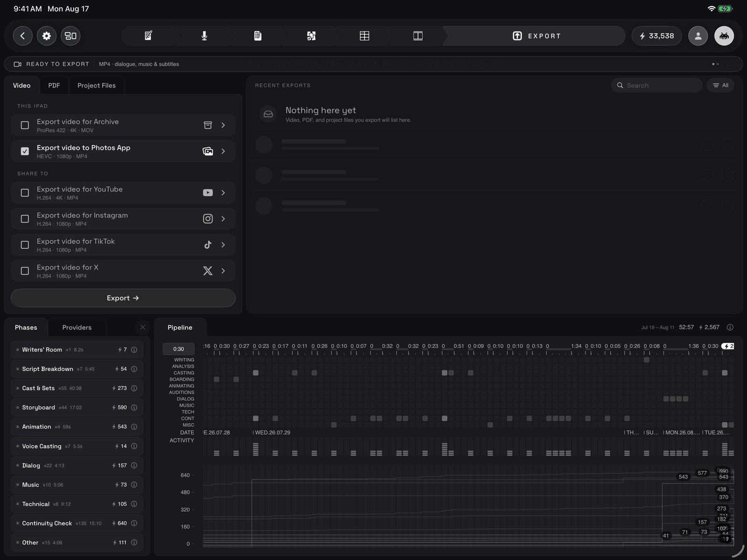Click the lightning 2 badge in timeline
This screenshot has height=560, width=747.
pyautogui.click(x=728, y=346)
